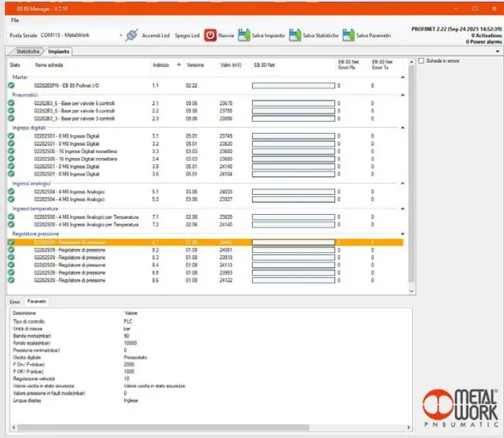Select the Temperatura row at address 7.1
Screen dimensions: 504x438
[205, 217]
